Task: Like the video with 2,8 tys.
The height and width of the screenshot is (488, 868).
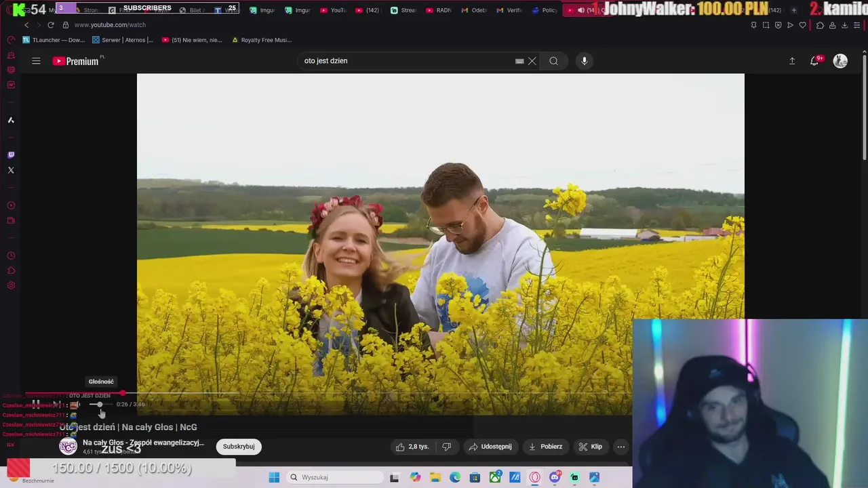Action: (413, 447)
